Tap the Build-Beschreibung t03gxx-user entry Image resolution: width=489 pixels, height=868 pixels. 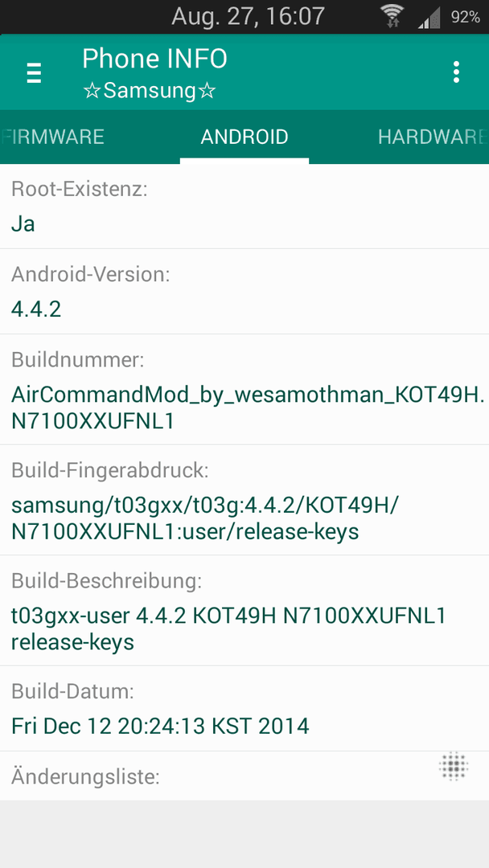[244, 611]
